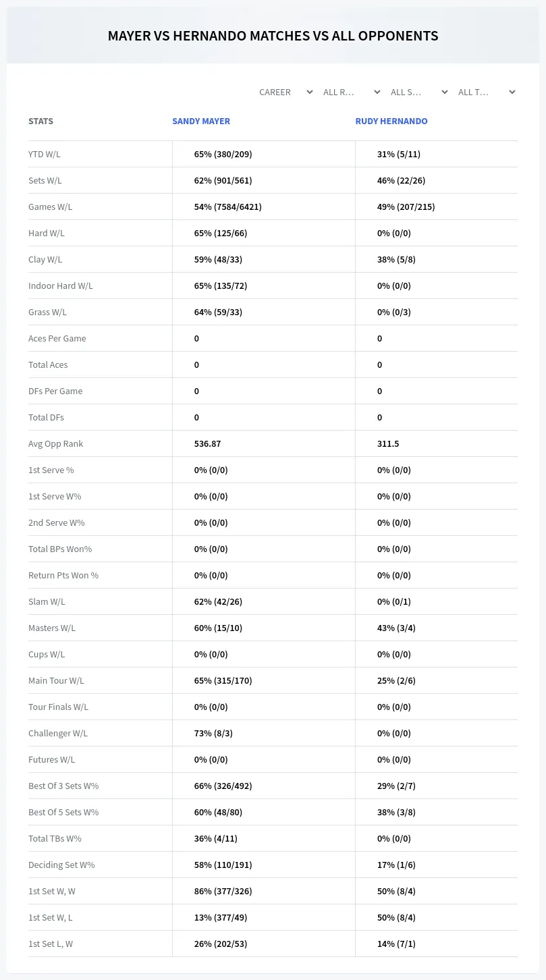Click Hernando's Best Of 5 Sets value 38% (3/8)
The width and height of the screenshot is (546, 980).
(396, 812)
